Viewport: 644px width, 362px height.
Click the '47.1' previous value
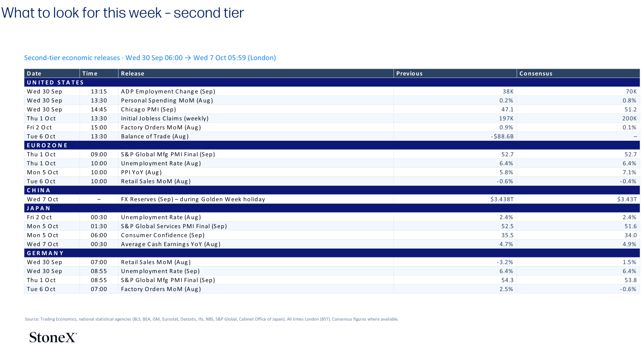pyautogui.click(x=507, y=109)
